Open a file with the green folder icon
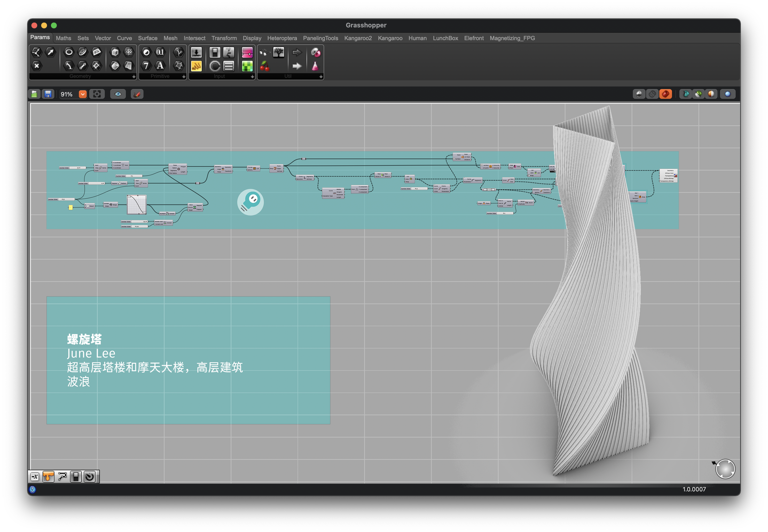This screenshot has height=532, width=768. pyautogui.click(x=34, y=94)
